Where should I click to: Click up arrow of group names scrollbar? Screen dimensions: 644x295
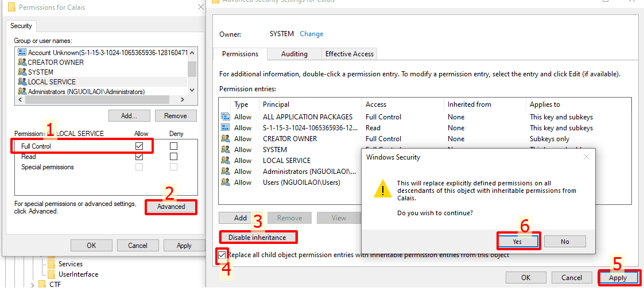tap(192, 52)
